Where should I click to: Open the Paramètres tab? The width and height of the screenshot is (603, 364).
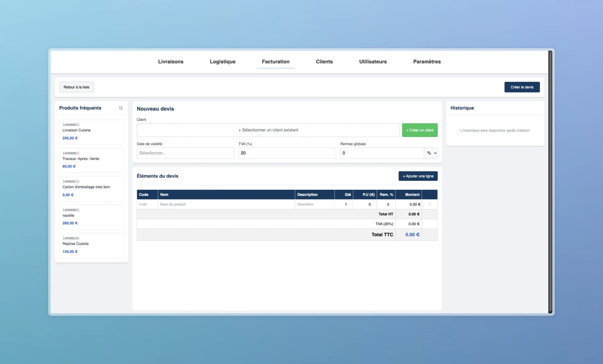pos(427,62)
